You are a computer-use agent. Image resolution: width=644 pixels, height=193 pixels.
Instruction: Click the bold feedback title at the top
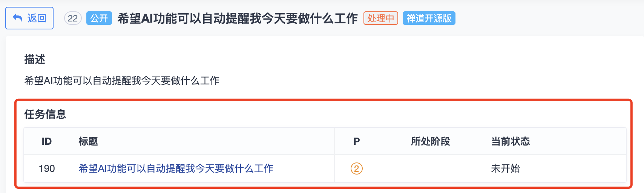[238, 18]
